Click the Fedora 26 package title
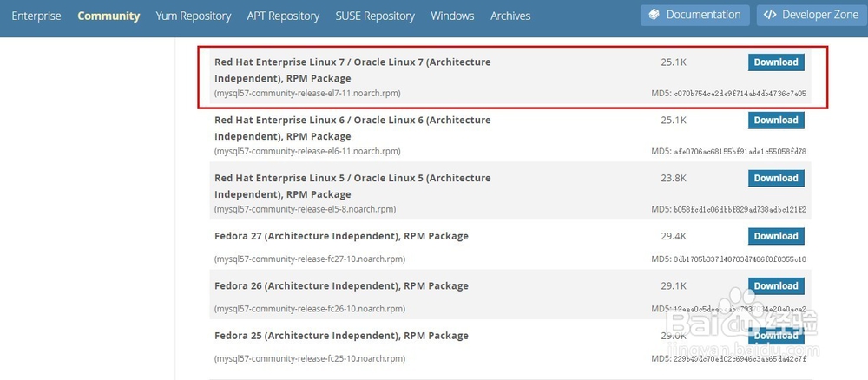This screenshot has width=868, height=380. coord(341,286)
